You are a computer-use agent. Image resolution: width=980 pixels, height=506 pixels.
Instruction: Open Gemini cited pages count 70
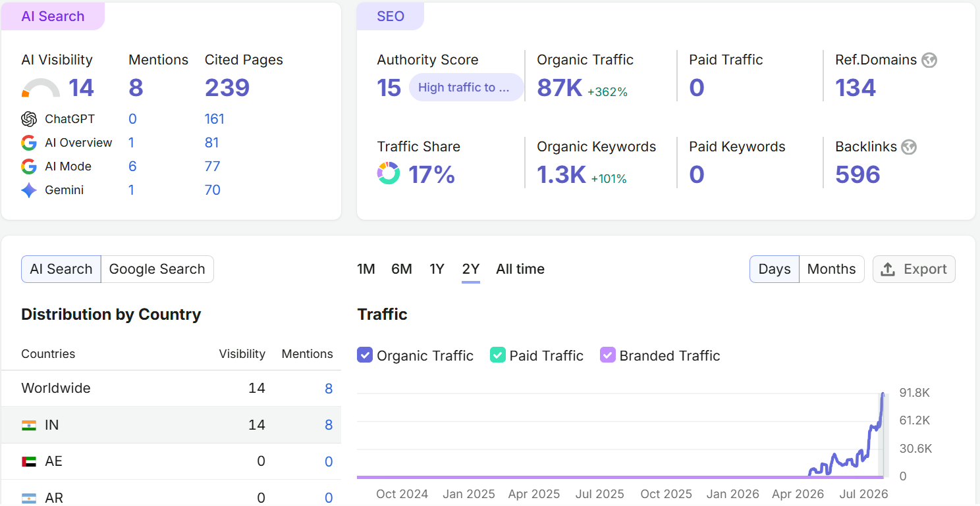pos(213,190)
